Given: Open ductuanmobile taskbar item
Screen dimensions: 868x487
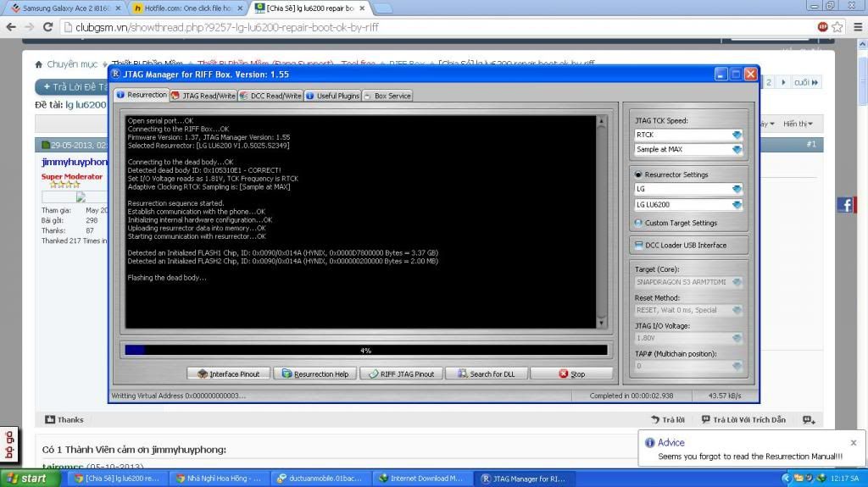Looking at the screenshot, I should click(320, 479).
